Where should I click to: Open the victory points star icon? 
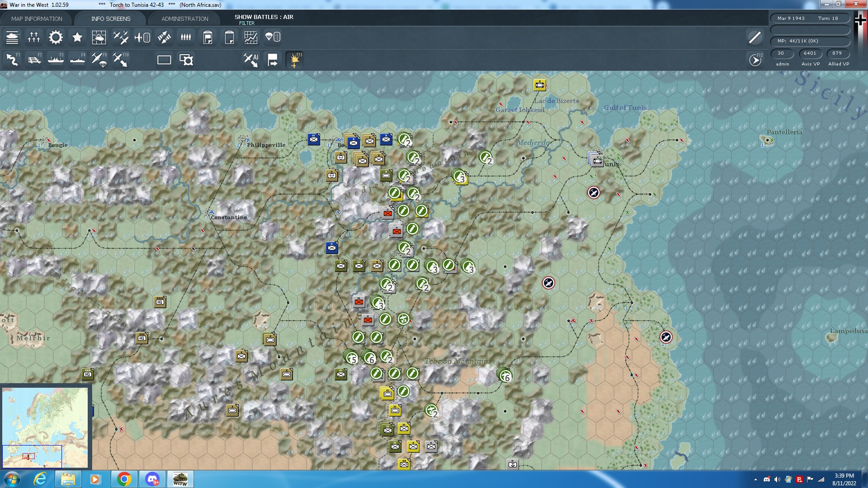77,37
